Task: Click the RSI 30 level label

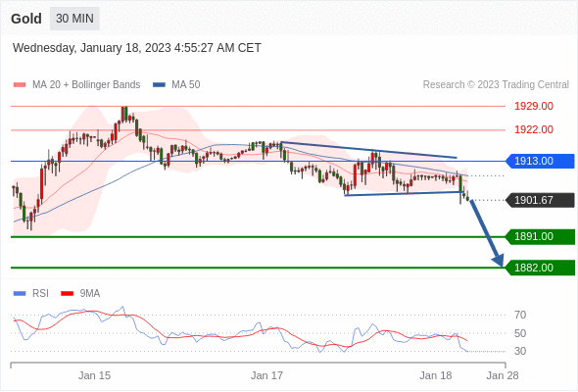Action: pos(520,351)
